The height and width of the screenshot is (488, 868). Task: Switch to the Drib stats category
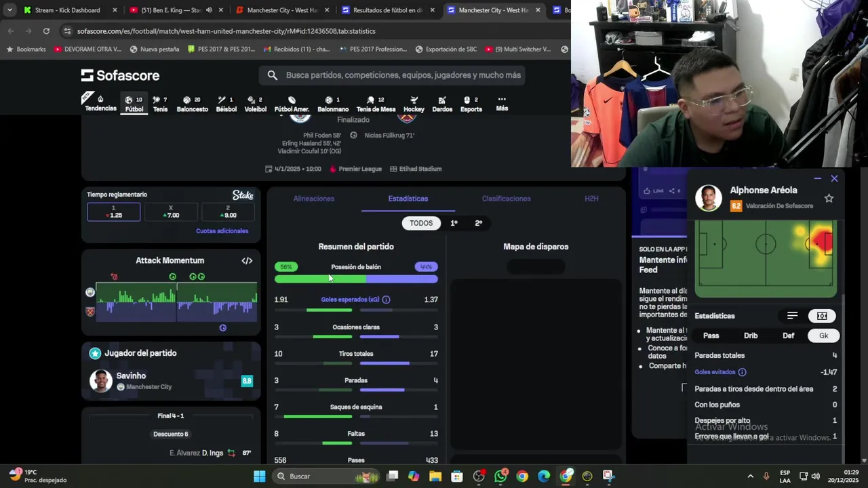[751, 335]
